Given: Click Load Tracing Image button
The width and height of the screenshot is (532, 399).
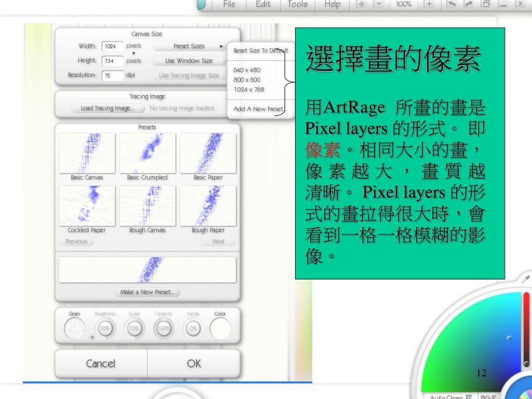Looking at the screenshot, I should 108,108.
